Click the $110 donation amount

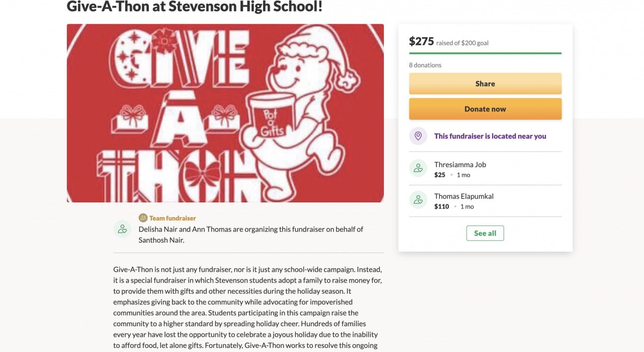click(x=442, y=206)
